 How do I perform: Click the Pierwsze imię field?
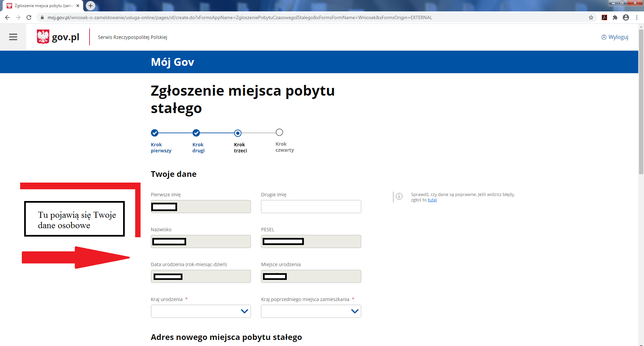coord(201,206)
